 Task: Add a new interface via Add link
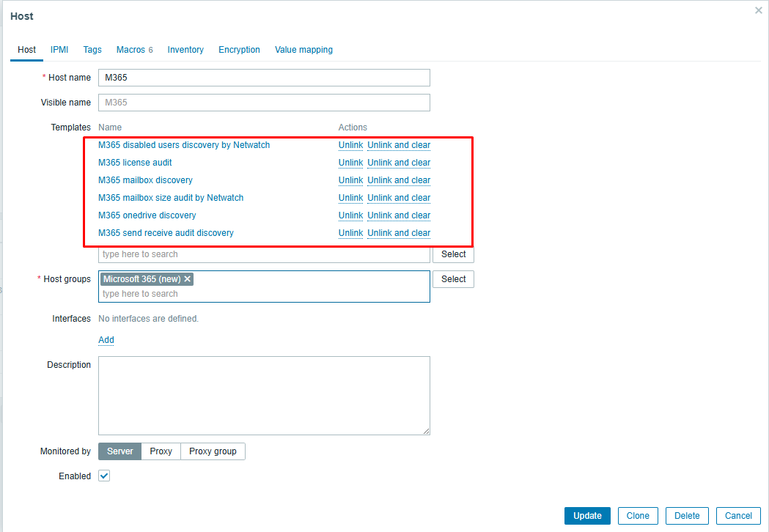pyautogui.click(x=106, y=340)
